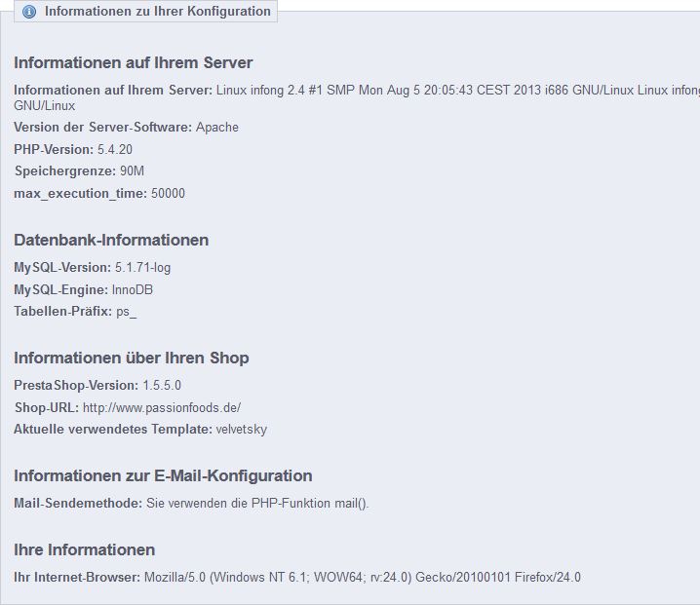Click the 'Informationen zu Ihrer Konfiguration' legend title
The height and width of the screenshot is (605, 700).
pos(158,11)
